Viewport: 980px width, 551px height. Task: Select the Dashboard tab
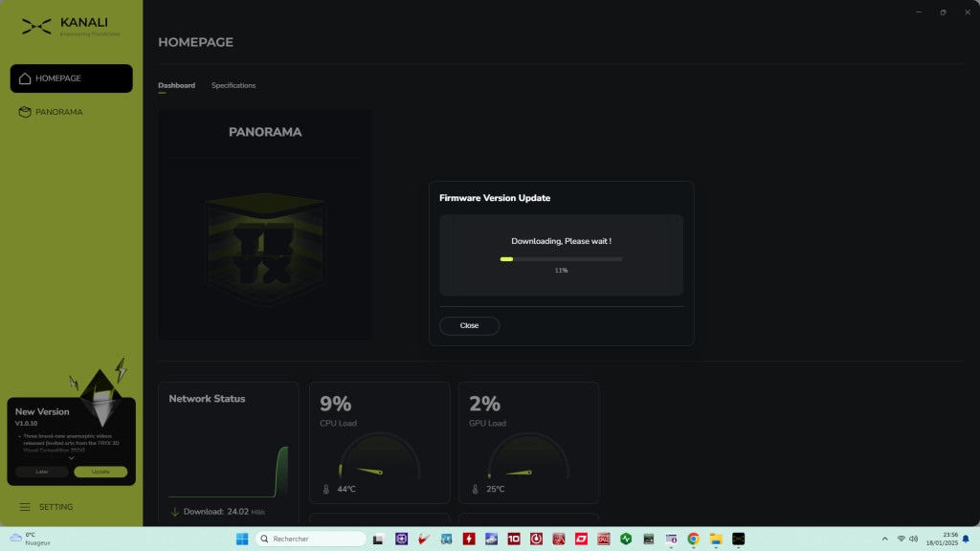176,85
